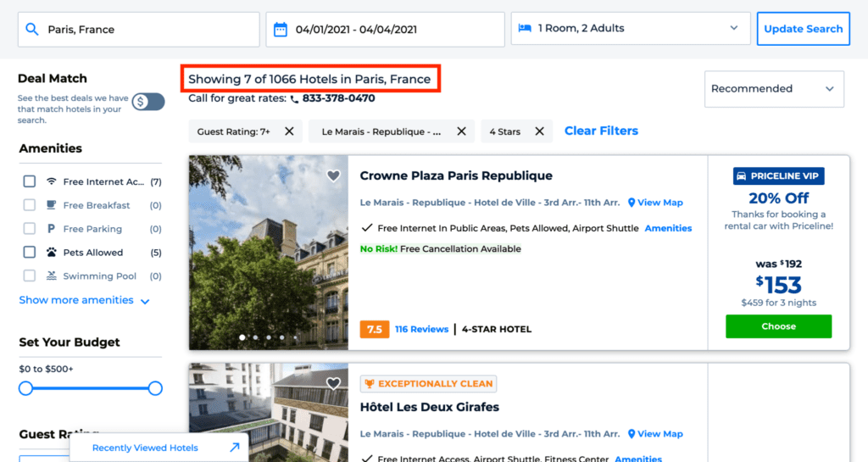
Task: Remove the Le Marais - Republique filter chip
Action: (x=461, y=131)
